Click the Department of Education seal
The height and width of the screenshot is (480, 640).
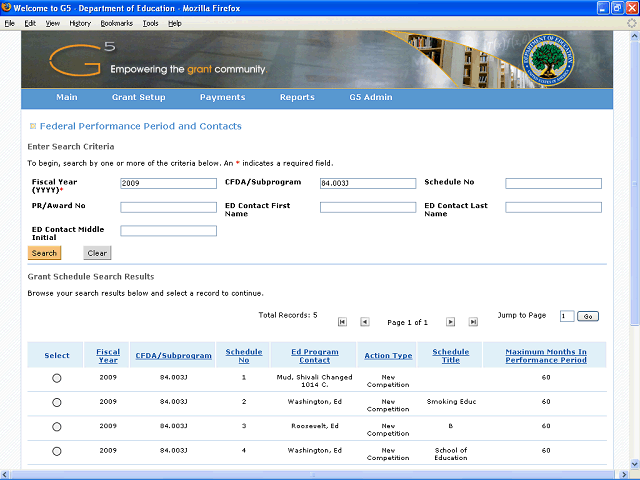(550, 59)
